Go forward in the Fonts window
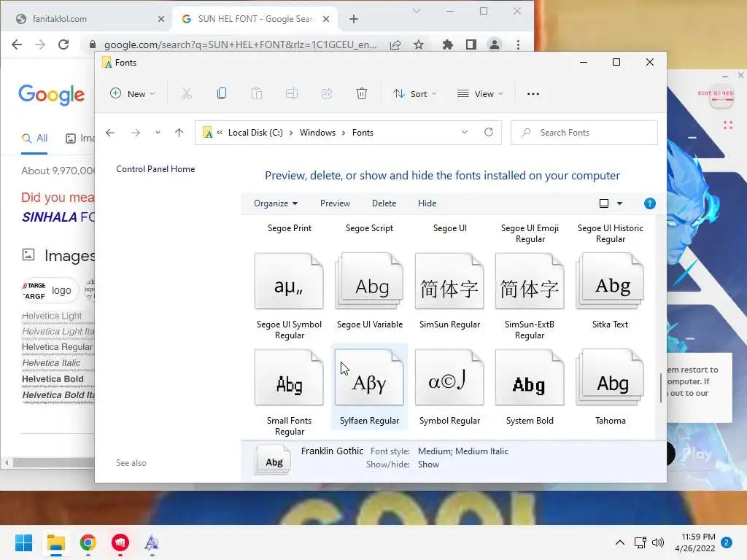747x560 pixels. pyautogui.click(x=136, y=133)
